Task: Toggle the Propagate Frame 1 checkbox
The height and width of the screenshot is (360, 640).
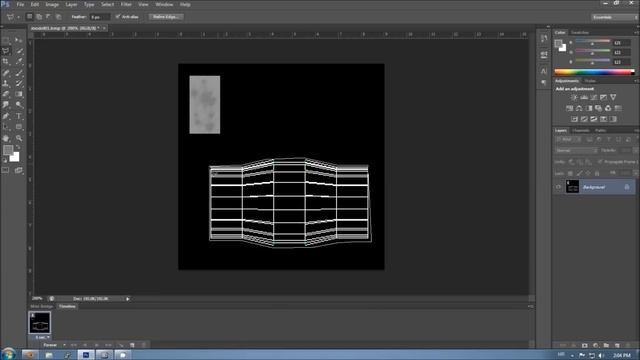Action: point(600,162)
